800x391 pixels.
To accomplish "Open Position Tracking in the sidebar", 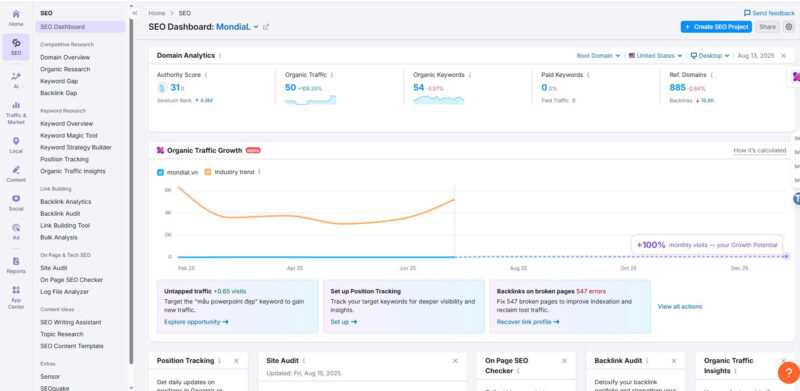I will click(x=64, y=159).
